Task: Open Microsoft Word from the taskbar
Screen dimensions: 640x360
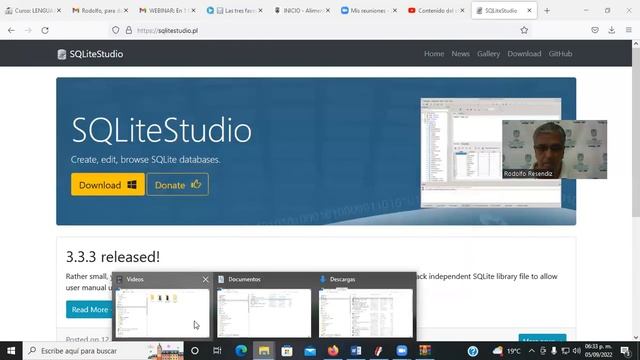Action: [x=356, y=351]
